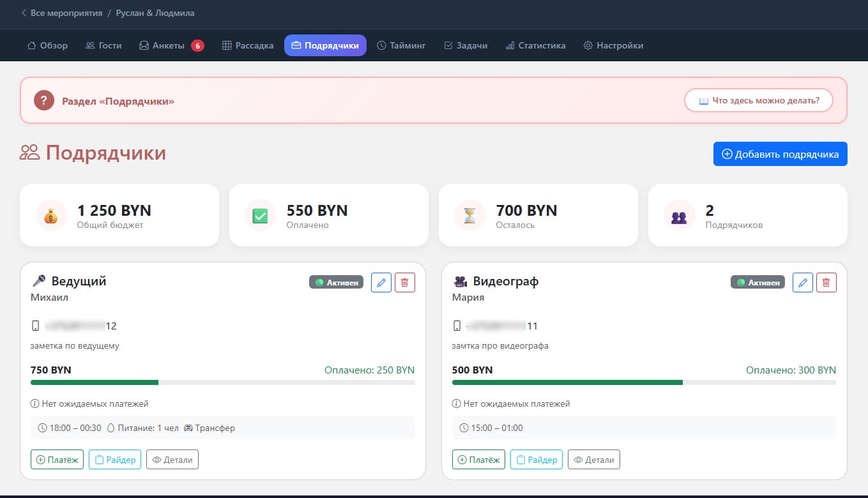The image size is (868, 498).
Task: Switch to the Гости tab
Action: tap(103, 45)
